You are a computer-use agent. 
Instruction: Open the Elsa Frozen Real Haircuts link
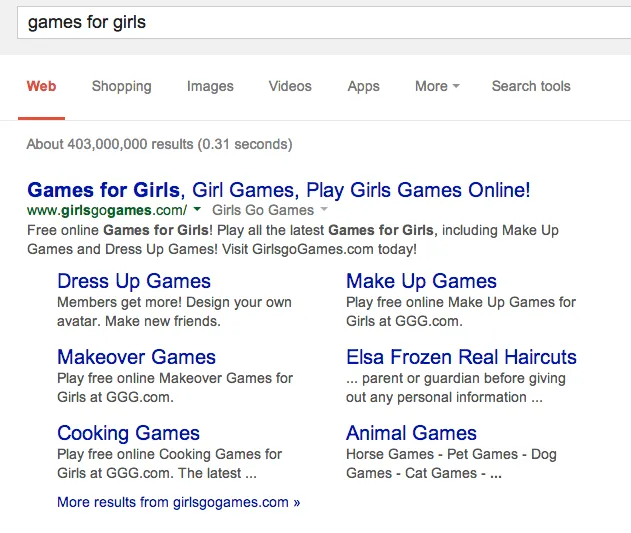pos(461,357)
